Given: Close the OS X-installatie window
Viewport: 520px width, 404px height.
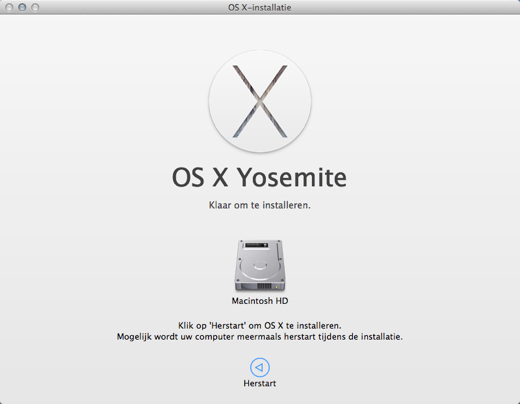Looking at the screenshot, I should [9, 7].
